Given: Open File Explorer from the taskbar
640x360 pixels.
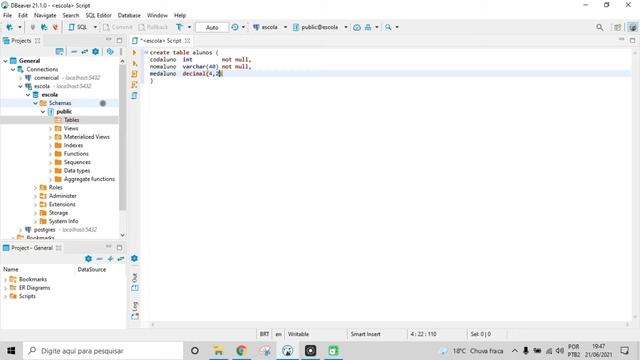Looking at the screenshot, I should pos(218,351).
